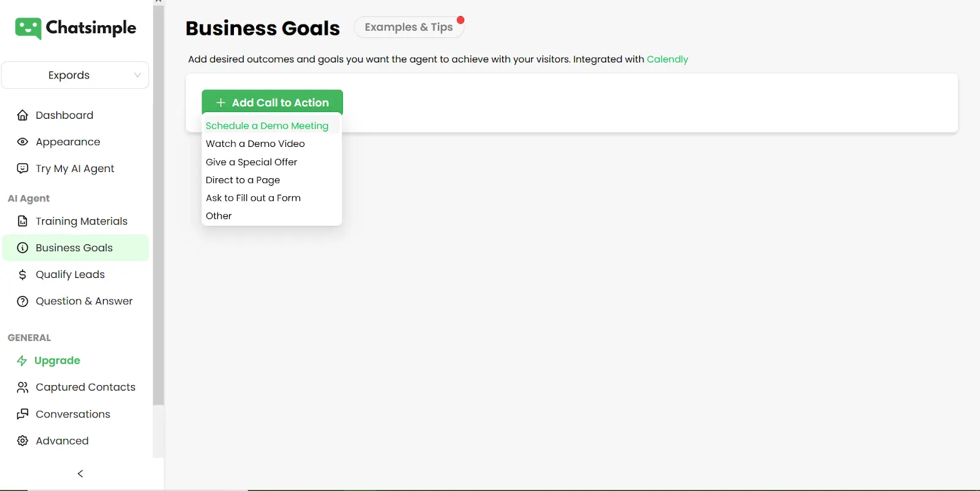Click the Question & Answer help icon
This screenshot has width=980, height=491.
click(x=23, y=301)
